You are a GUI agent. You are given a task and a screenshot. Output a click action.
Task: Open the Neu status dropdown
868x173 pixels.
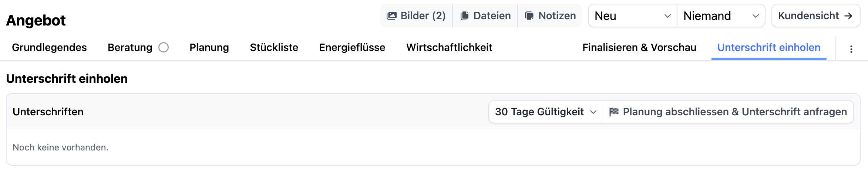click(632, 16)
